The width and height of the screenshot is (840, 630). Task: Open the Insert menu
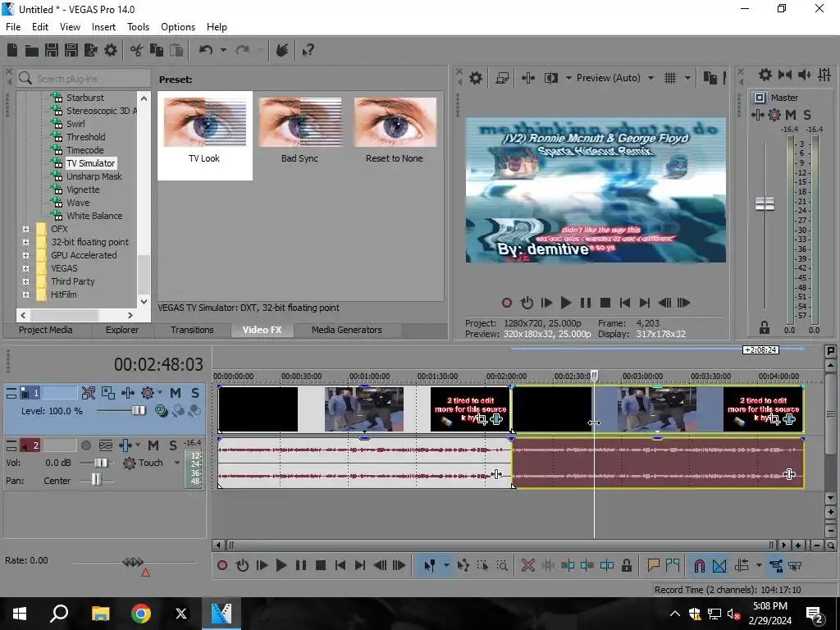[103, 27]
